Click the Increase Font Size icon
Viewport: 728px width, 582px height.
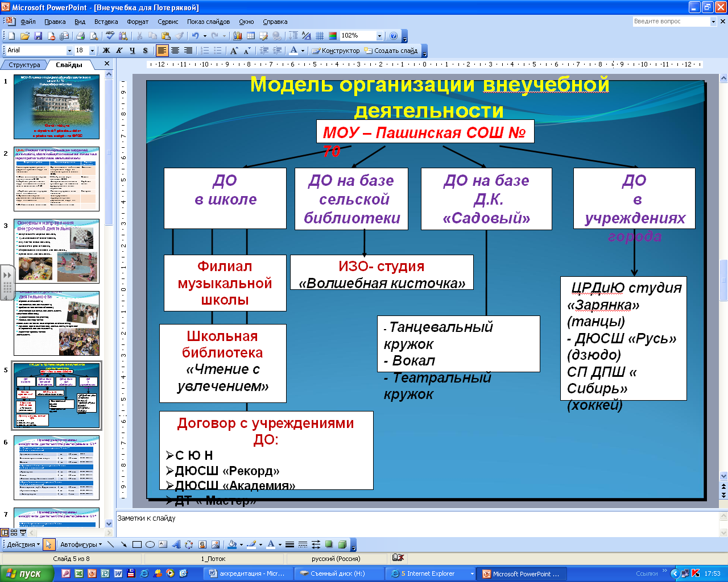pos(234,51)
